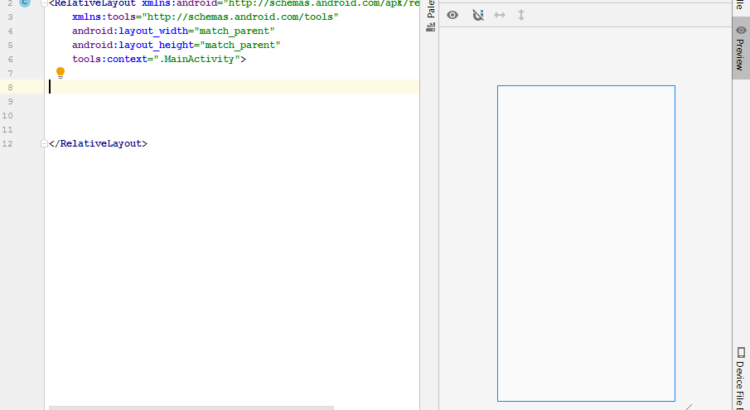Toggle the eye view options icon

click(x=452, y=15)
